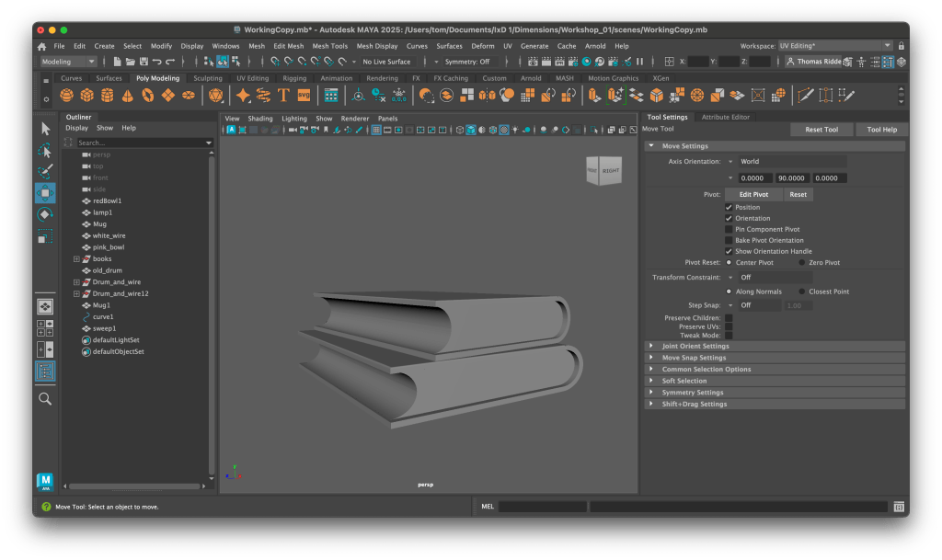The height and width of the screenshot is (560, 942).
Task: Switch to the Attribute Editor tab
Action: point(725,117)
